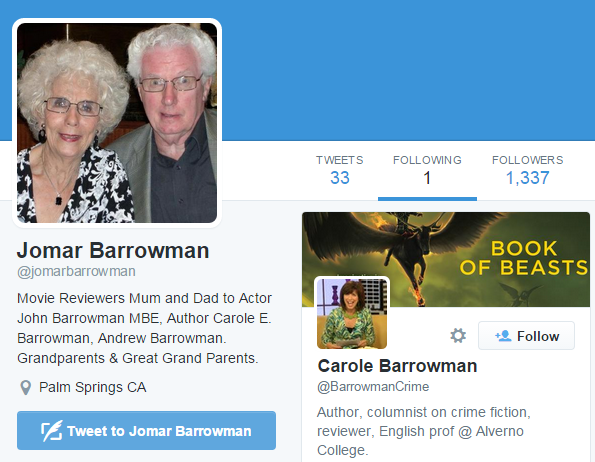Viewport: 595px width, 462px height.
Task: Click Palm Springs CA location text
Action: click(93, 387)
